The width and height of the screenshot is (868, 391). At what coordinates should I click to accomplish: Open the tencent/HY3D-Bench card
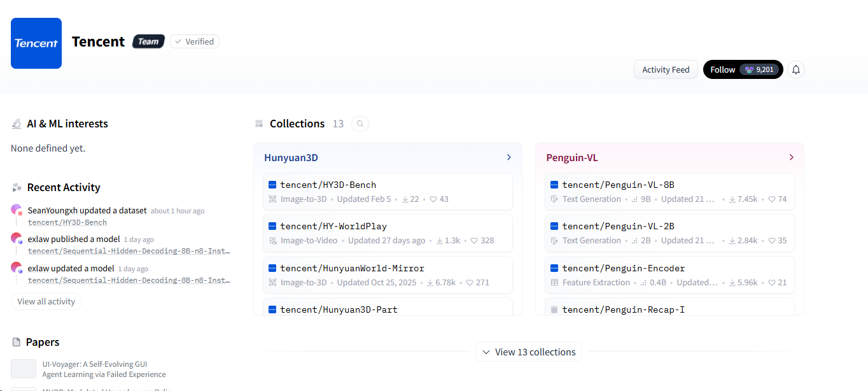coord(388,191)
